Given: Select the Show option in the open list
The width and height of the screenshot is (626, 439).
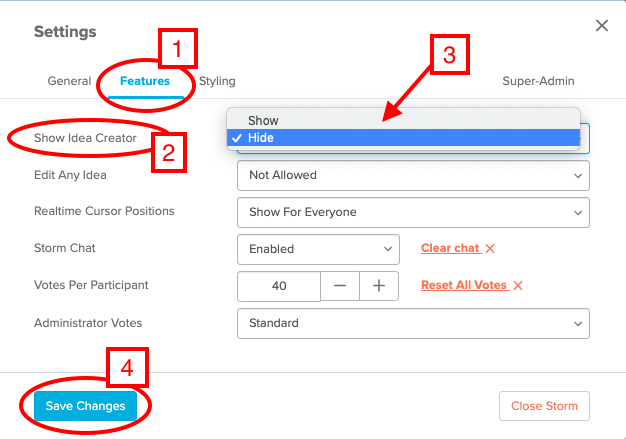Looking at the screenshot, I should tap(403, 120).
